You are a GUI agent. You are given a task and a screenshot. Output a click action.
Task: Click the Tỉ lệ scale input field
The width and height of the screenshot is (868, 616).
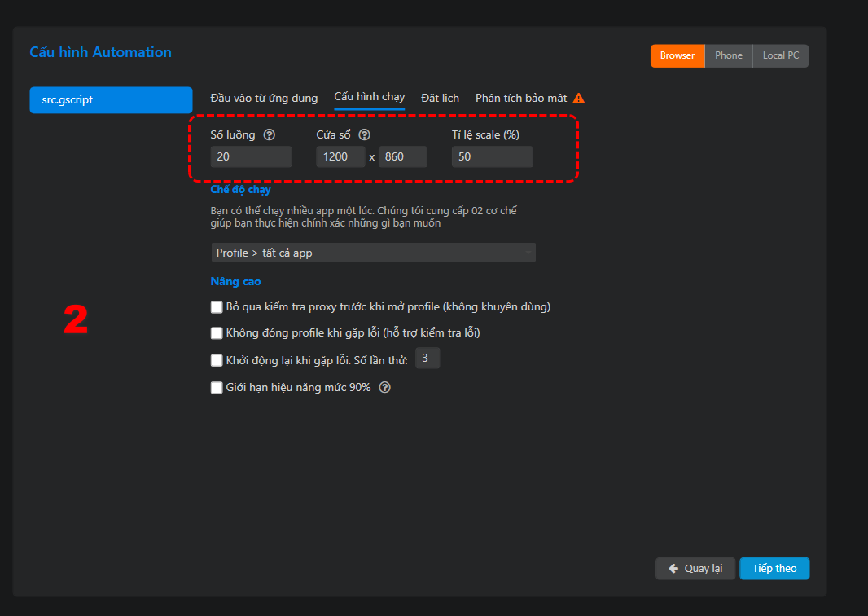[x=492, y=156]
